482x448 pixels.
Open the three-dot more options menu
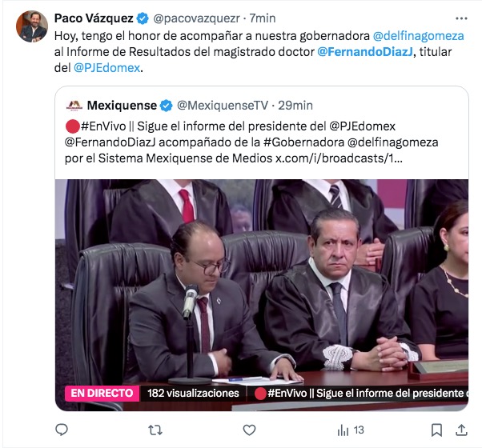point(461,18)
